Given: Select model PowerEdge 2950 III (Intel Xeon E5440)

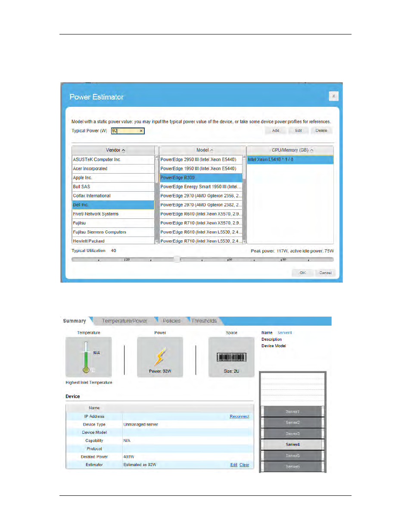Looking at the screenshot, I should pyautogui.click(x=201, y=160).
